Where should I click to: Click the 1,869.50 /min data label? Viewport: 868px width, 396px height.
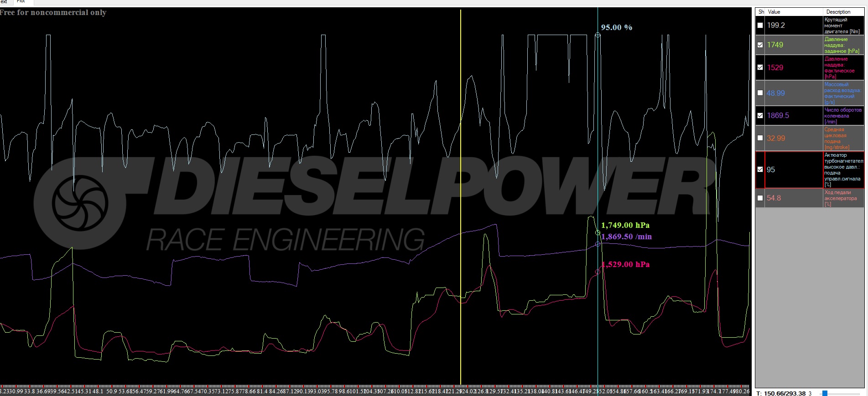tap(626, 237)
